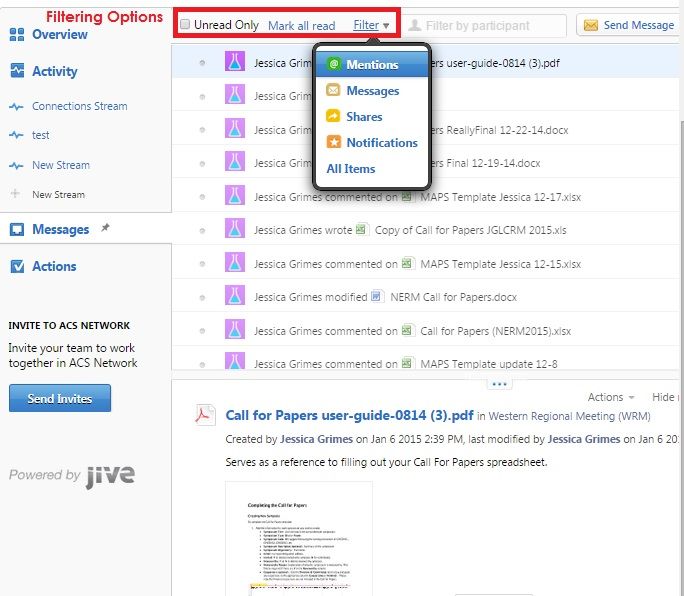Expand the Actions dropdown in preview pane
684x596 pixels.
[x=610, y=397]
